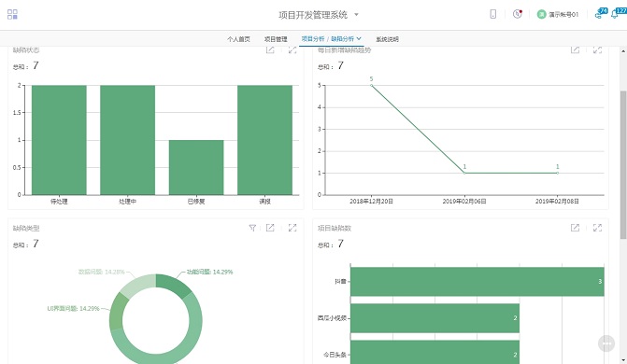The width and height of the screenshot is (627, 364).
Task: Expand the 缺陷状态 chart to fullscreen
Action: pyautogui.click(x=292, y=50)
